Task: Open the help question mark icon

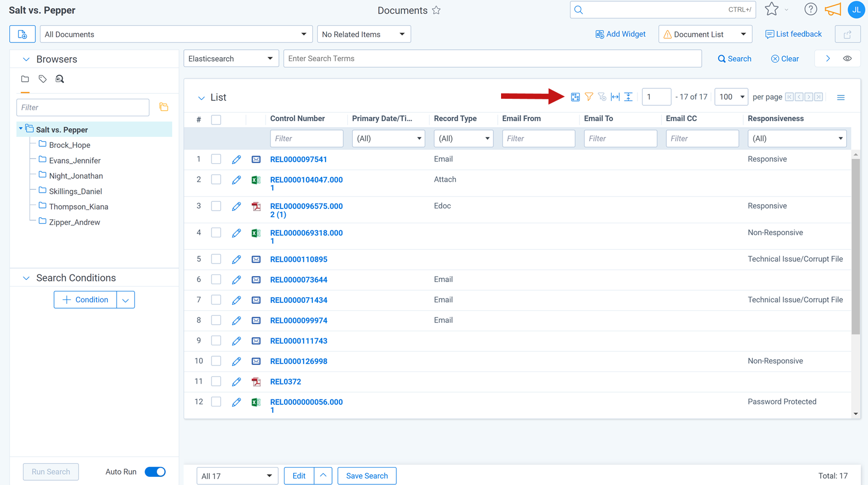Action: pyautogui.click(x=811, y=9)
